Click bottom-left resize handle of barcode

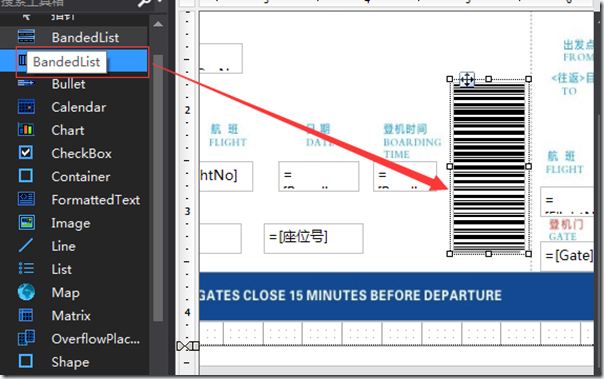click(450, 254)
